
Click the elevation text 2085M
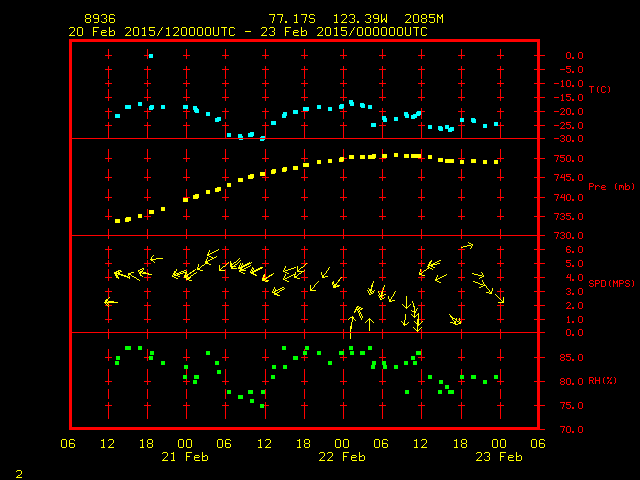point(424,19)
